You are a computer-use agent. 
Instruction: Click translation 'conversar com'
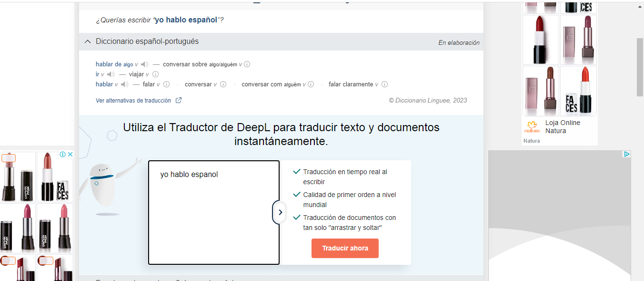pos(262,84)
